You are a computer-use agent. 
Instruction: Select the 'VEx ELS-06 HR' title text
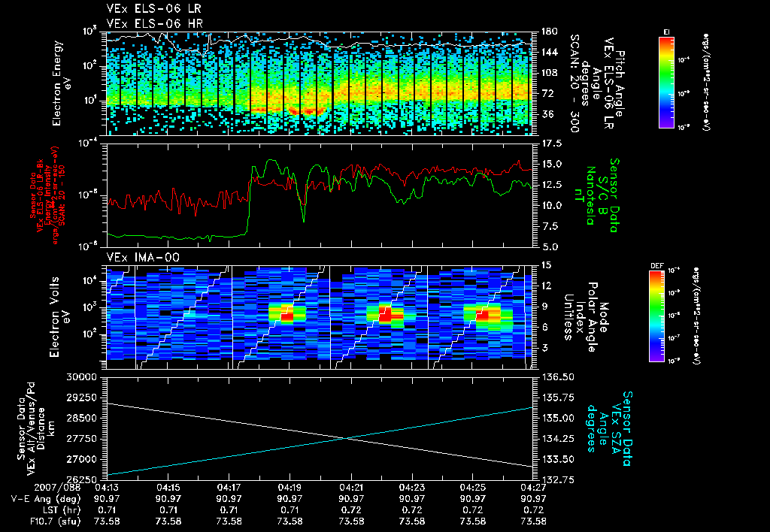155,23
